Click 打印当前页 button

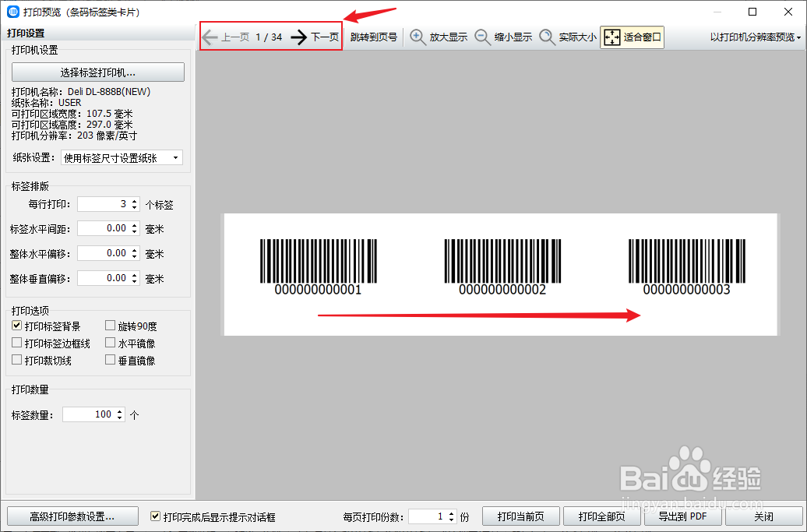point(521,516)
